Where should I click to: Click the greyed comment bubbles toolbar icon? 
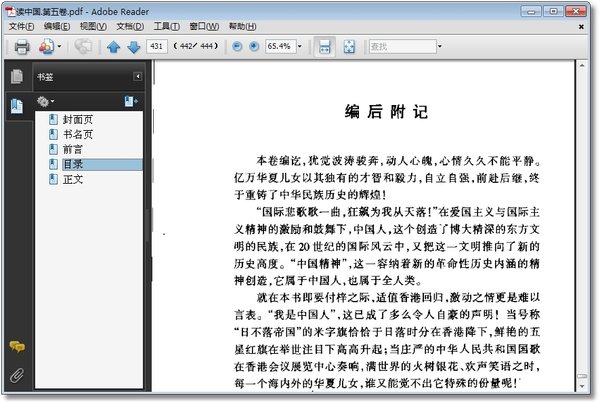83,47
